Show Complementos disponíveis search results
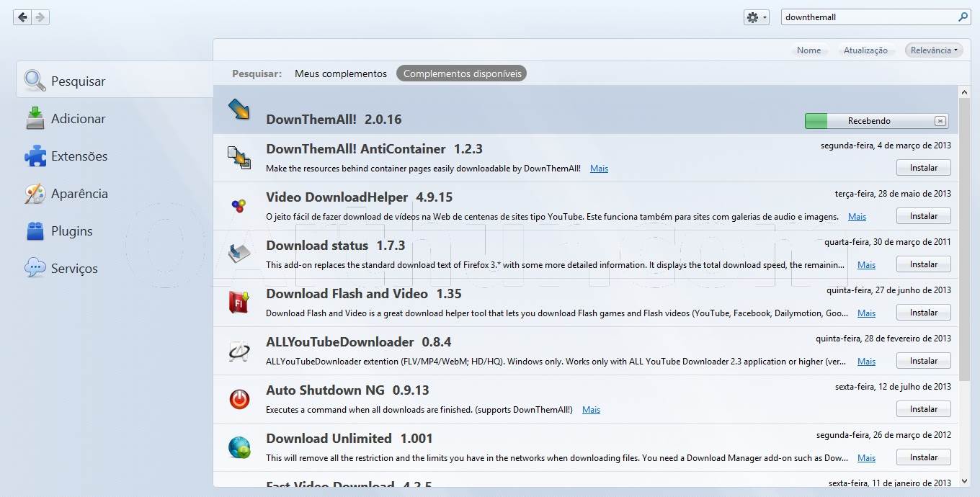Screen dimensions: 980x497 click(462, 73)
